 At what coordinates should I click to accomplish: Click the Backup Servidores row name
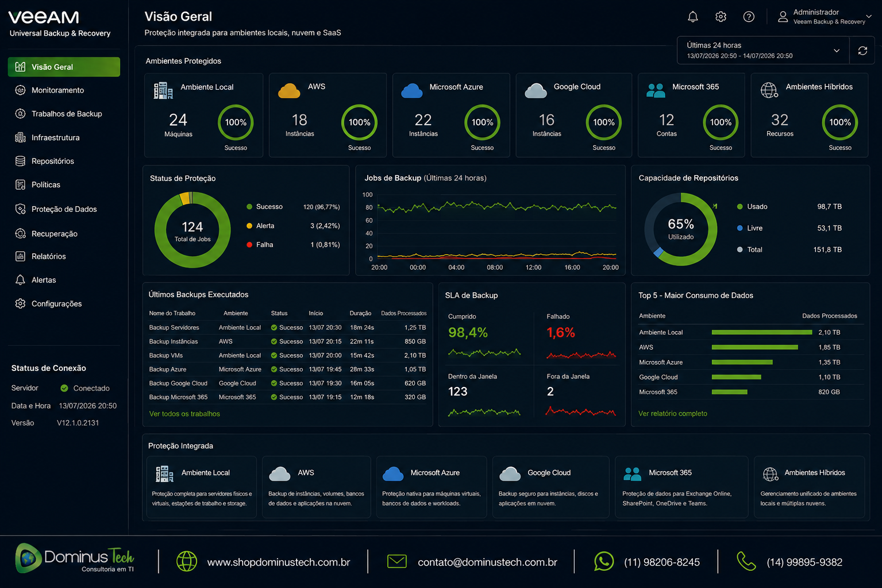click(x=174, y=327)
